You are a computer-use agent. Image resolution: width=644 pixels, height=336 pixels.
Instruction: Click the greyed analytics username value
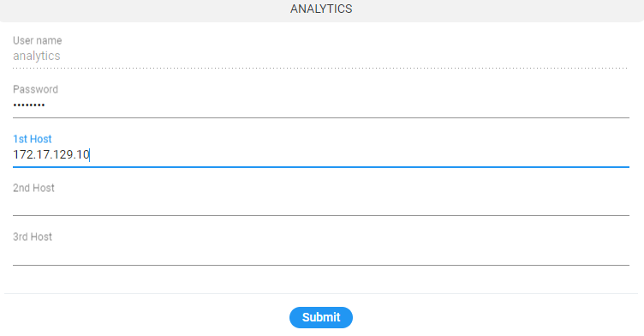tap(37, 56)
